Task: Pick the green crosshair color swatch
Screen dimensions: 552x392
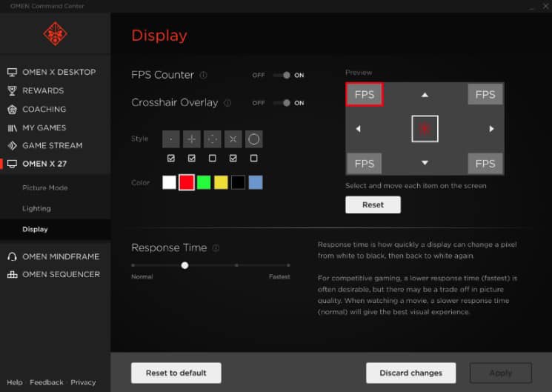Action: [204, 182]
